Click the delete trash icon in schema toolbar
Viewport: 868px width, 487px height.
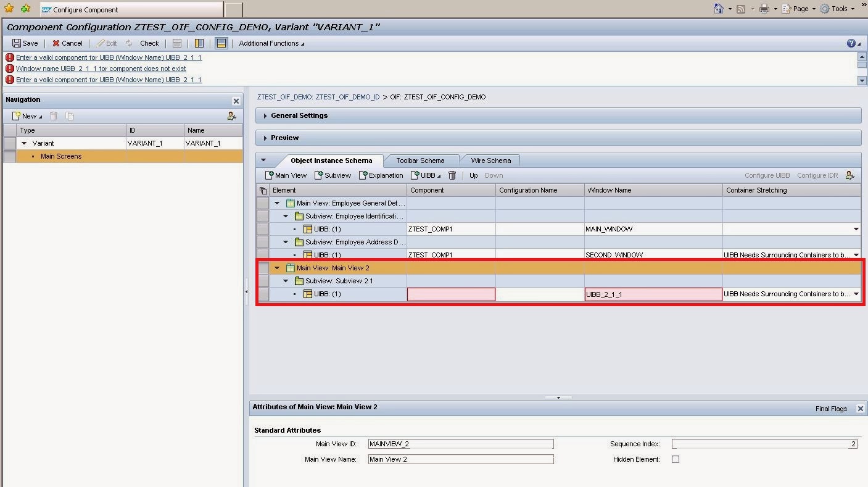point(452,175)
